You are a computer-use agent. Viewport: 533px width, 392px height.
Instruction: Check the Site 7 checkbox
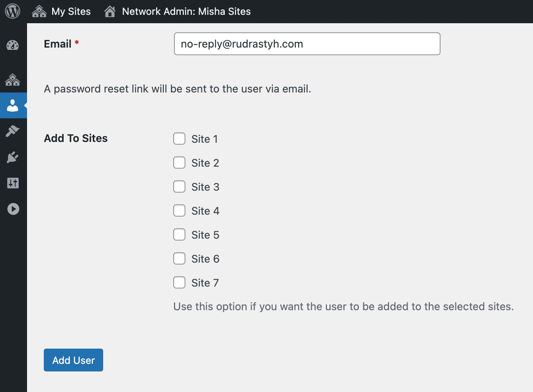click(179, 282)
